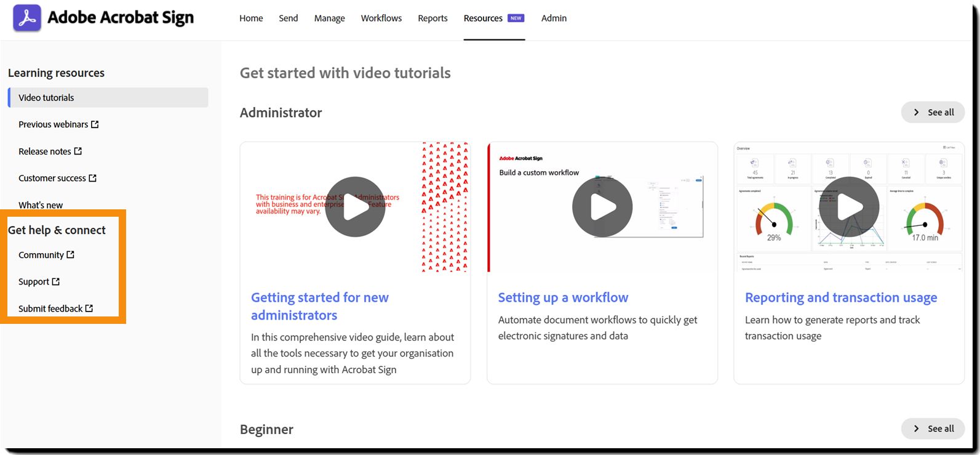Play the Setting up a workflow video

602,207
